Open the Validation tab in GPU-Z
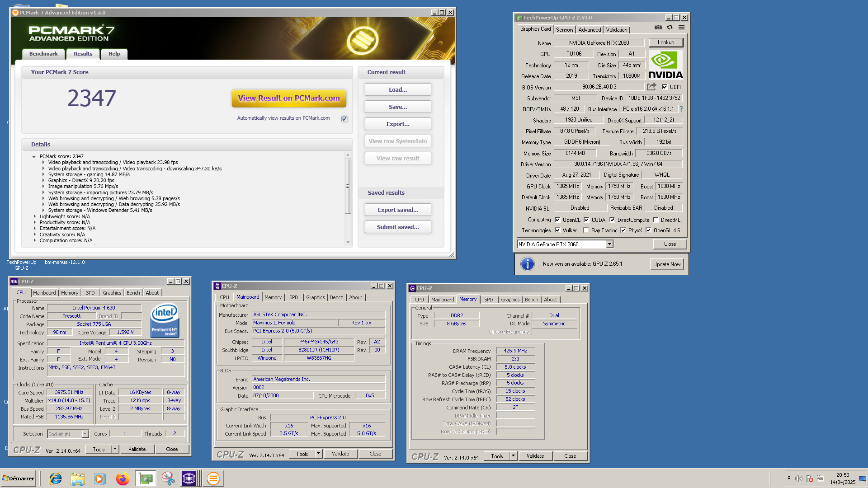The width and height of the screenshot is (868, 488). click(x=617, y=30)
